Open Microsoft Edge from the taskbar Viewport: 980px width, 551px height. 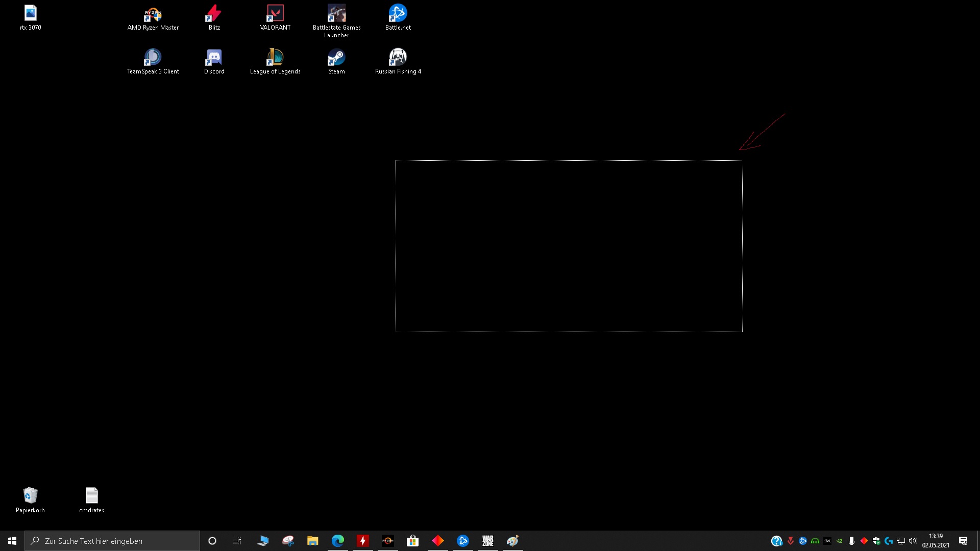pos(337,541)
